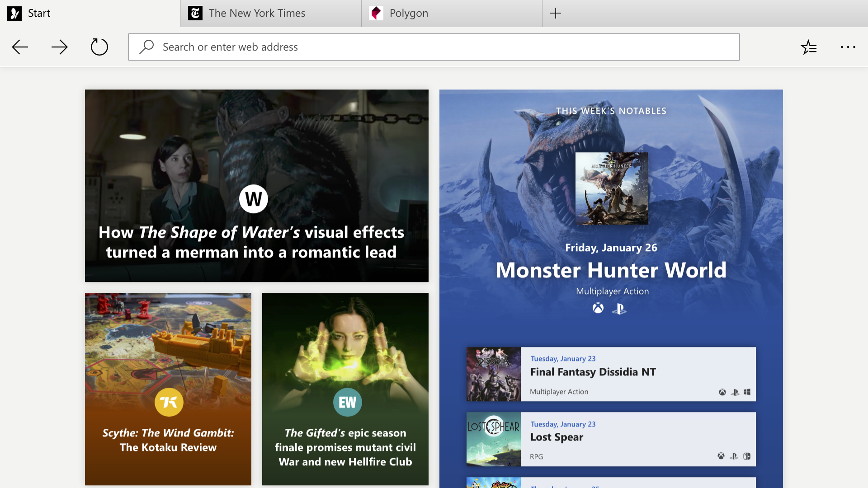Image resolution: width=868 pixels, height=488 pixels.
Task: Click Xbox icon in Lost Spear row
Action: [721, 456]
